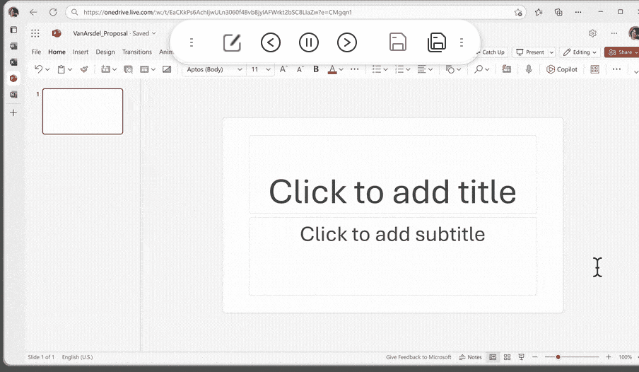Open the File menu

36,52
